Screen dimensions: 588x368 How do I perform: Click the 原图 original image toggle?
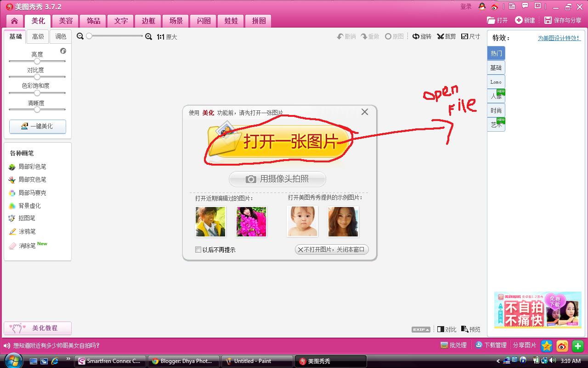pyautogui.click(x=394, y=36)
